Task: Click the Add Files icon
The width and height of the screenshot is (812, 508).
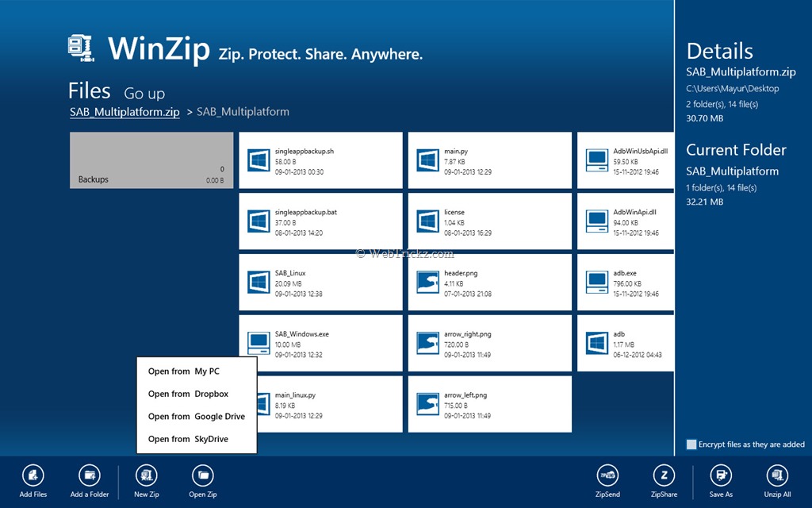Action: point(33,475)
